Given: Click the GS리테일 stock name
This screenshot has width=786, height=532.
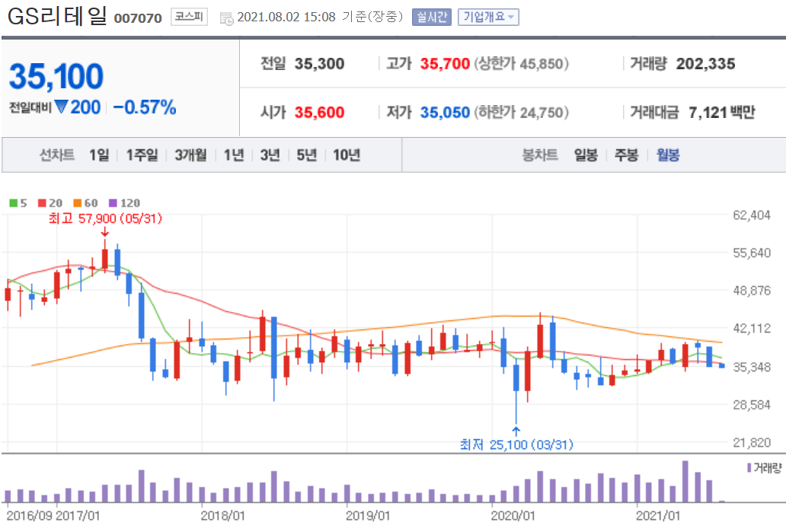Looking at the screenshot, I should click(57, 16).
